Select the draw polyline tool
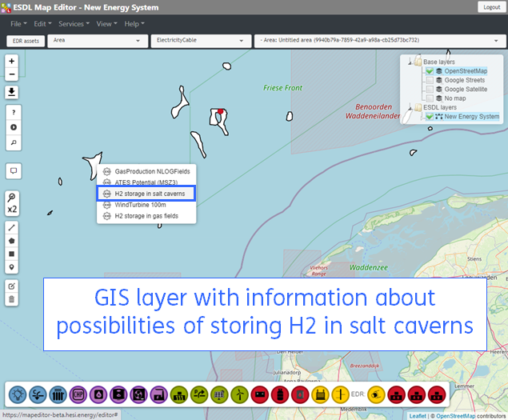Screen dimensions: 508x420 (11, 227)
